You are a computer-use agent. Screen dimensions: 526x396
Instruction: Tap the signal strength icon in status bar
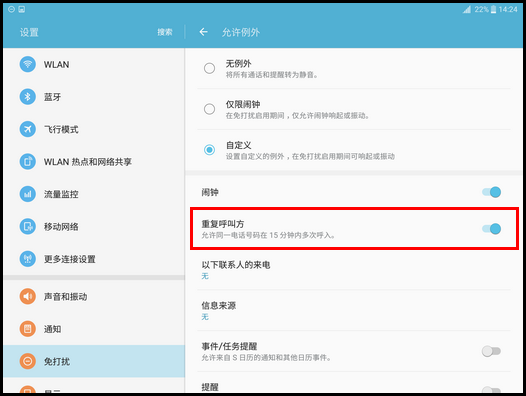[x=467, y=9]
